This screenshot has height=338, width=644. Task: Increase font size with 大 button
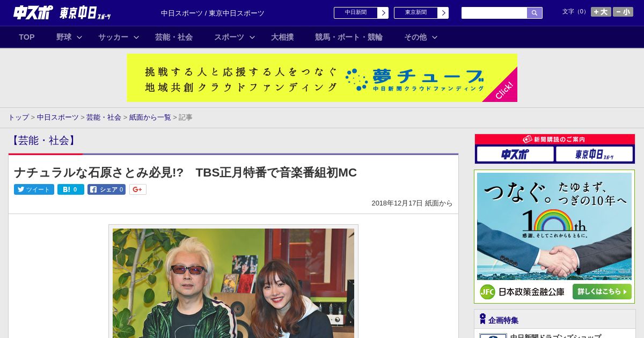(x=601, y=12)
